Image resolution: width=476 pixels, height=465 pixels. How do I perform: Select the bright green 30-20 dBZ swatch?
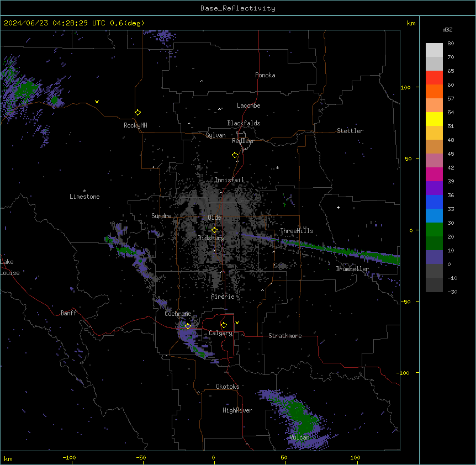click(434, 230)
